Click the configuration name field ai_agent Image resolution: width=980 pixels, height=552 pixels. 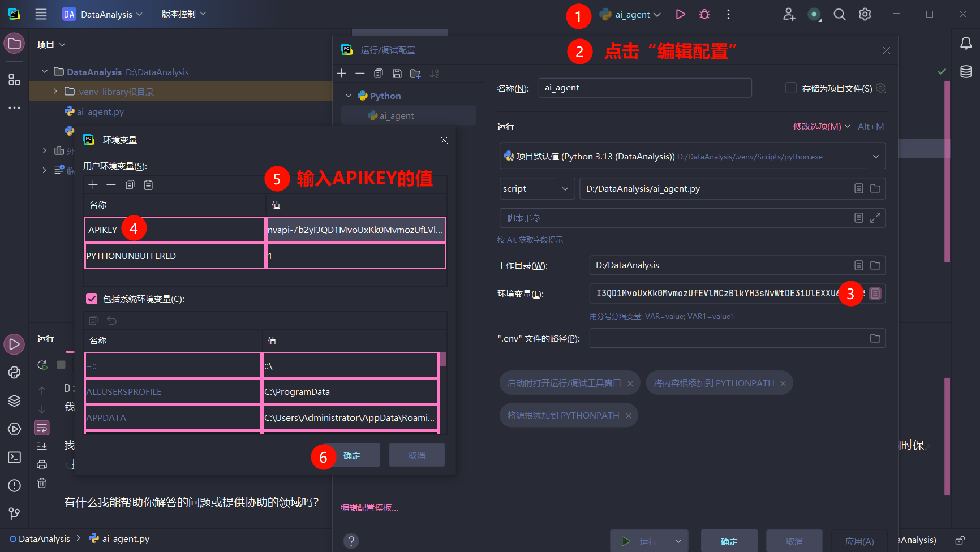[644, 88]
